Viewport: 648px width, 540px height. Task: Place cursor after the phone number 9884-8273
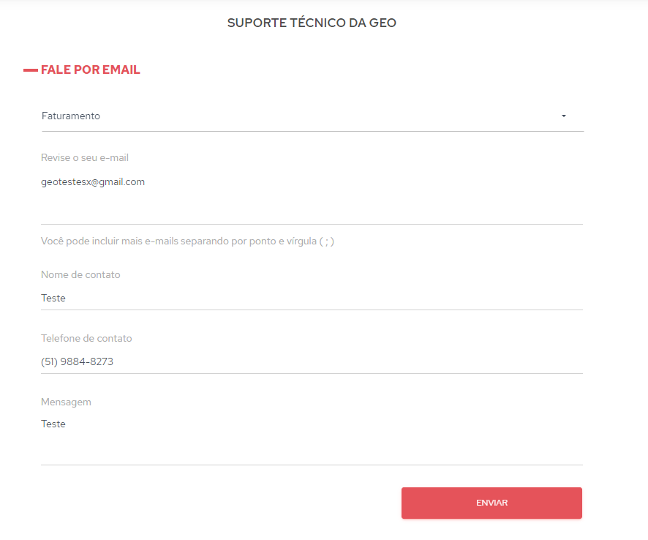point(114,362)
